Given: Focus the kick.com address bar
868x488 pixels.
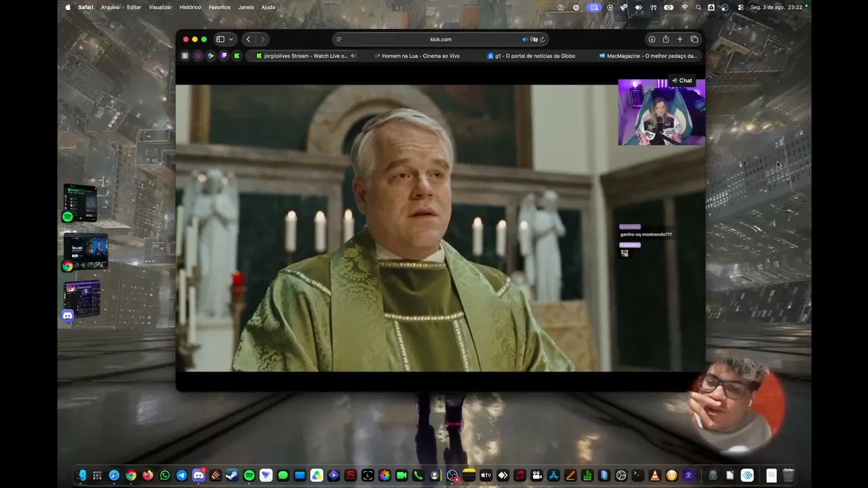Looking at the screenshot, I should coord(441,39).
